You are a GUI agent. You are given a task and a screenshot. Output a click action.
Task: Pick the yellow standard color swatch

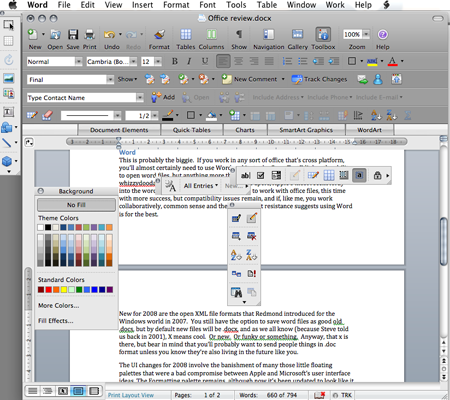[64, 290]
